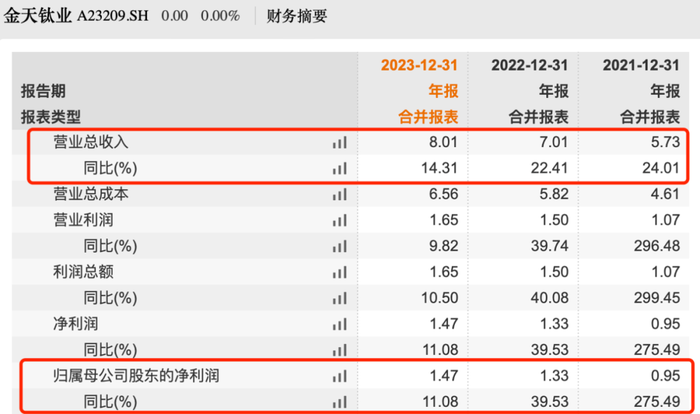Viewport: 700px width, 414px height.
Task: Click the 40.08 cell
Action: [x=550, y=298]
